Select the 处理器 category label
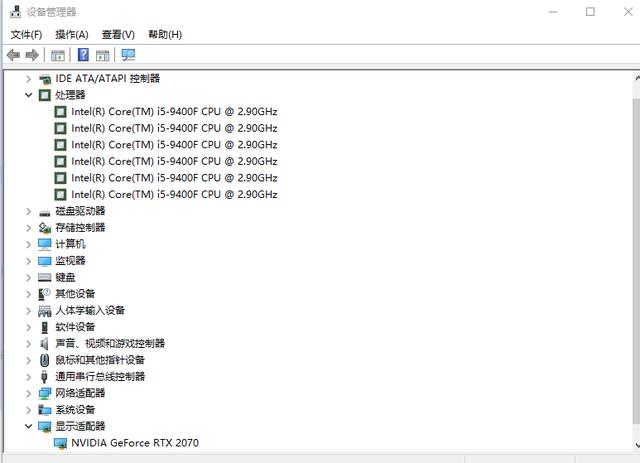 click(x=70, y=95)
